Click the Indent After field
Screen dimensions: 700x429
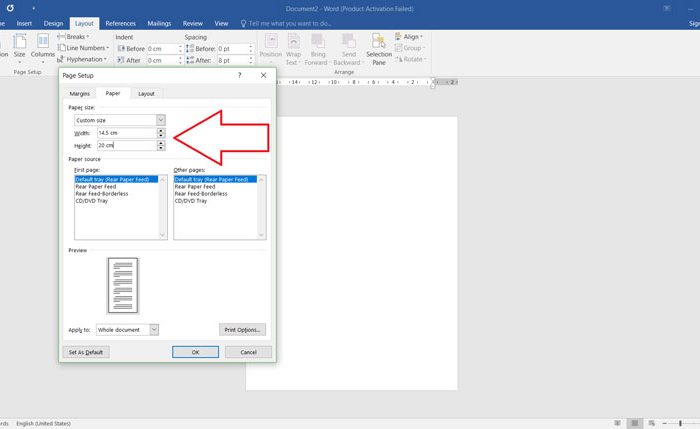point(162,60)
